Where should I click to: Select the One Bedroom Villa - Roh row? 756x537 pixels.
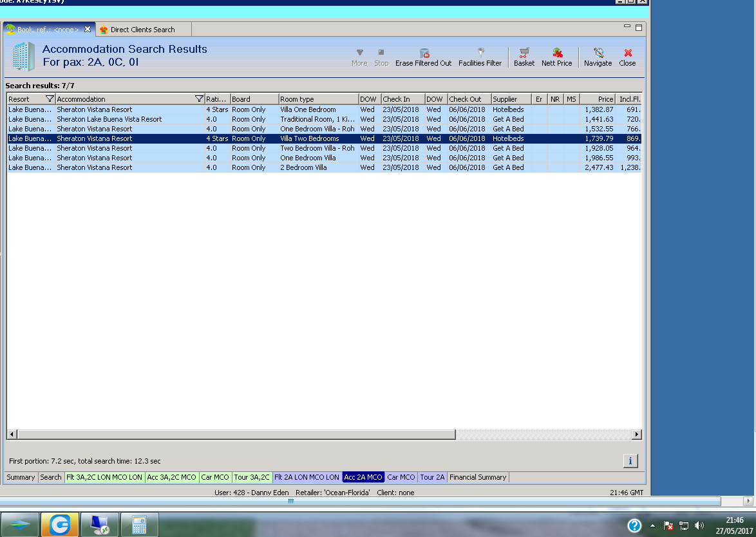pos(324,129)
